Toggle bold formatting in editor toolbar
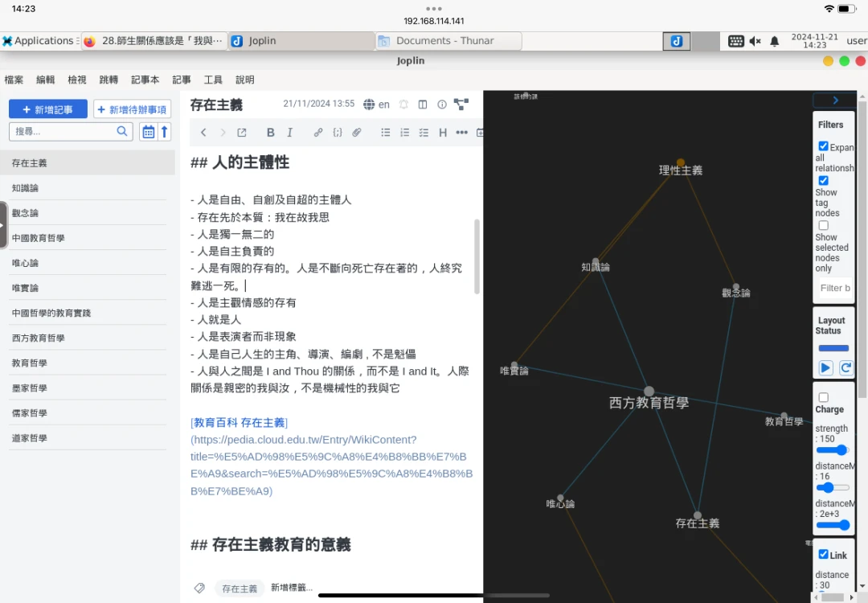 tap(270, 133)
